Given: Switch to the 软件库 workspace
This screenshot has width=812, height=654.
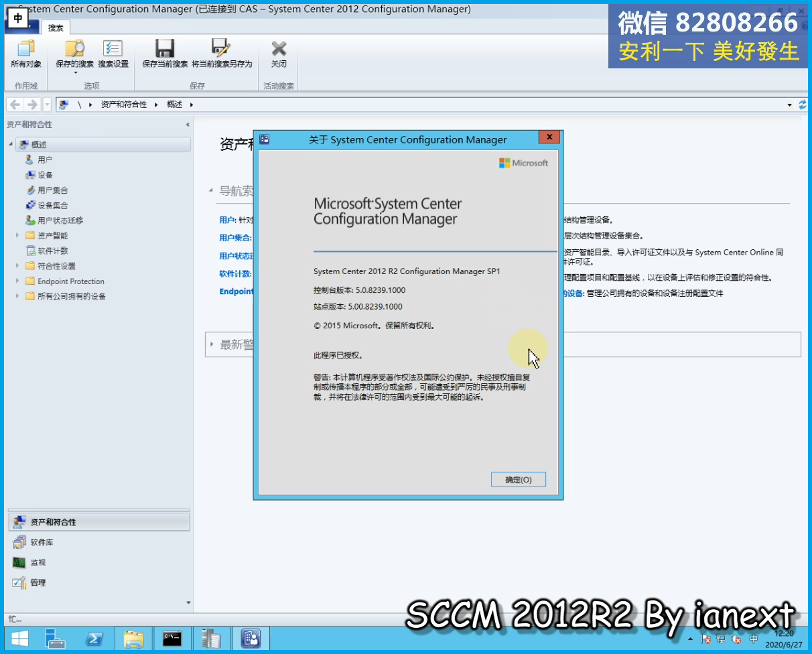Looking at the screenshot, I should click(x=99, y=542).
